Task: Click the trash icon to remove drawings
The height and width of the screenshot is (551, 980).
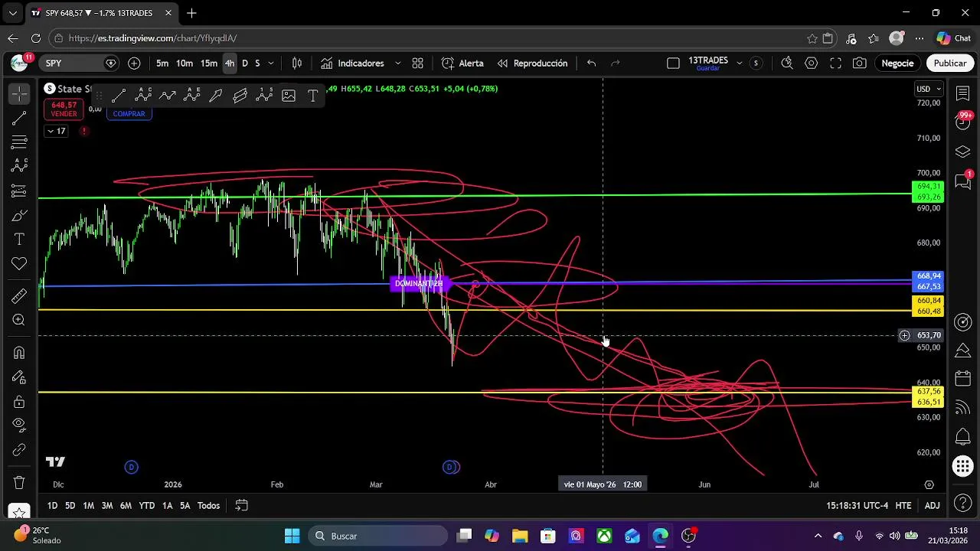Action: coord(19,483)
